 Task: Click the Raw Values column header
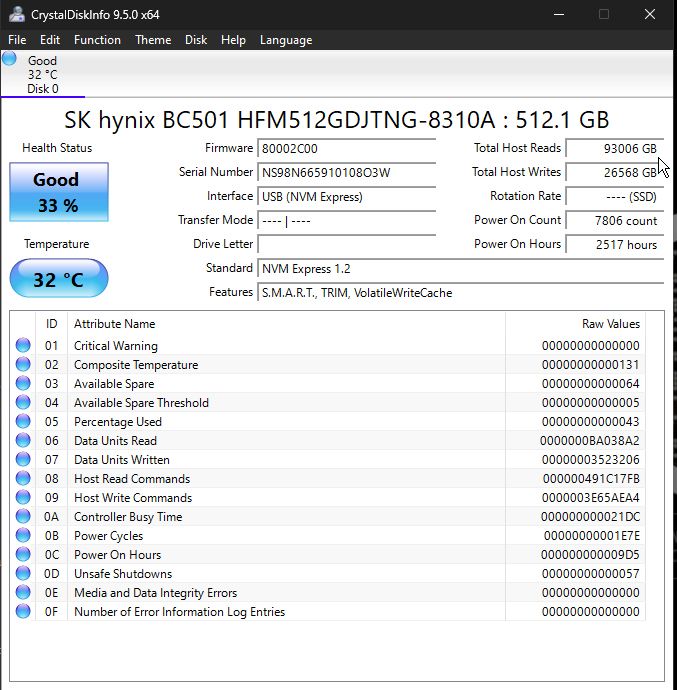[575, 324]
